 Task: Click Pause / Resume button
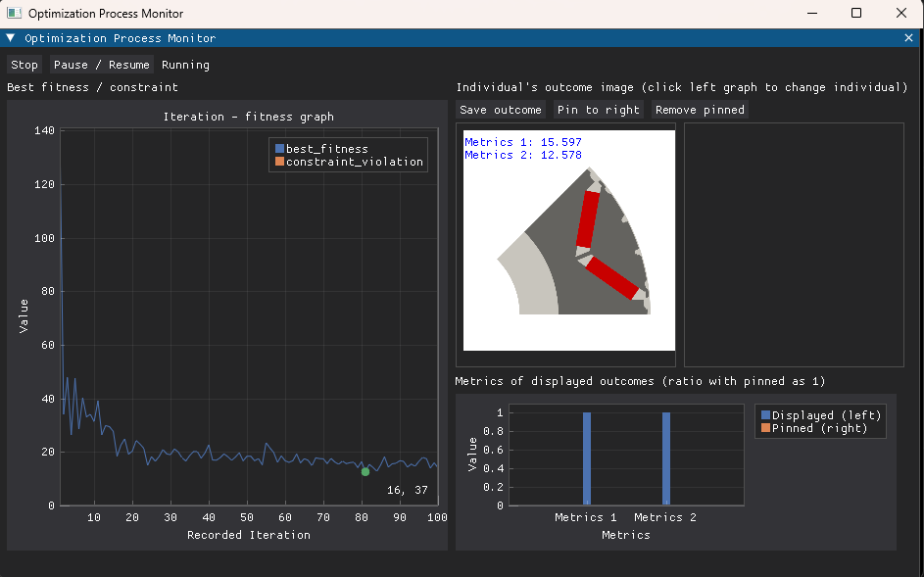[x=102, y=65]
